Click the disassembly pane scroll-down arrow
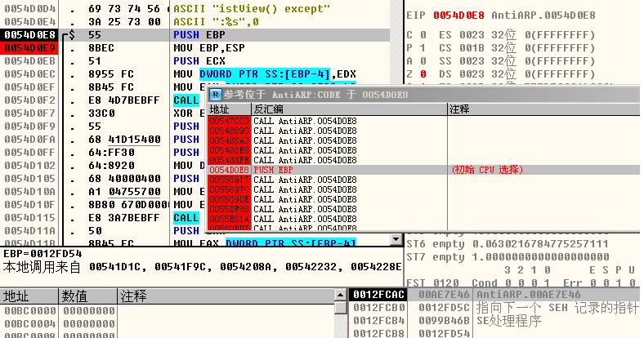 coord(396,238)
